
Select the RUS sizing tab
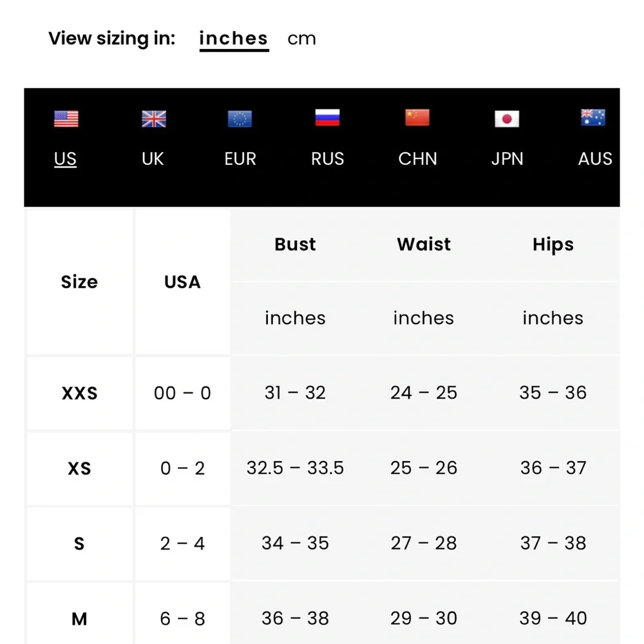[x=327, y=158]
